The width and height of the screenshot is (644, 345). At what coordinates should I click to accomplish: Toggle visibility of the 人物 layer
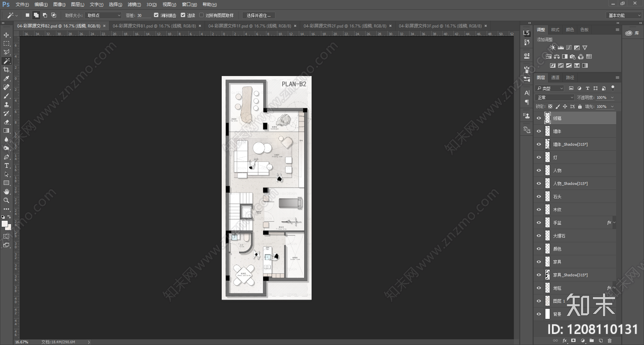539,170
